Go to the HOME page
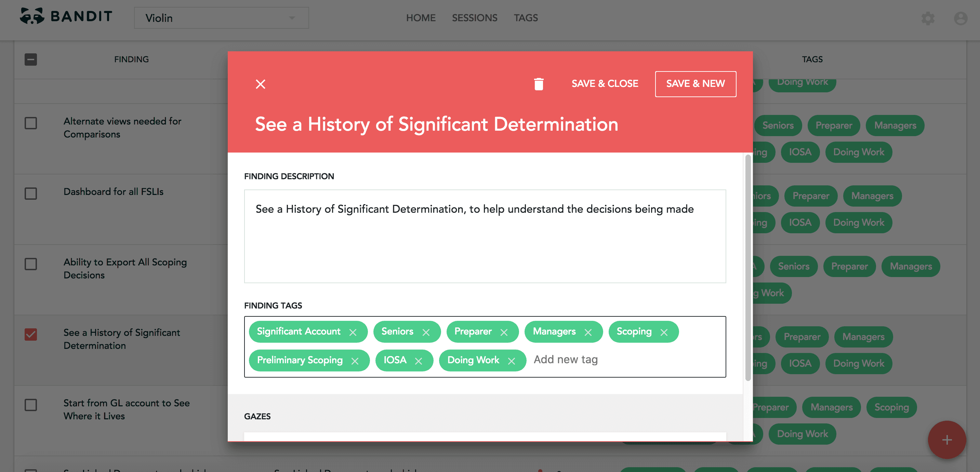Screen dimensions: 980x472 coord(420,18)
